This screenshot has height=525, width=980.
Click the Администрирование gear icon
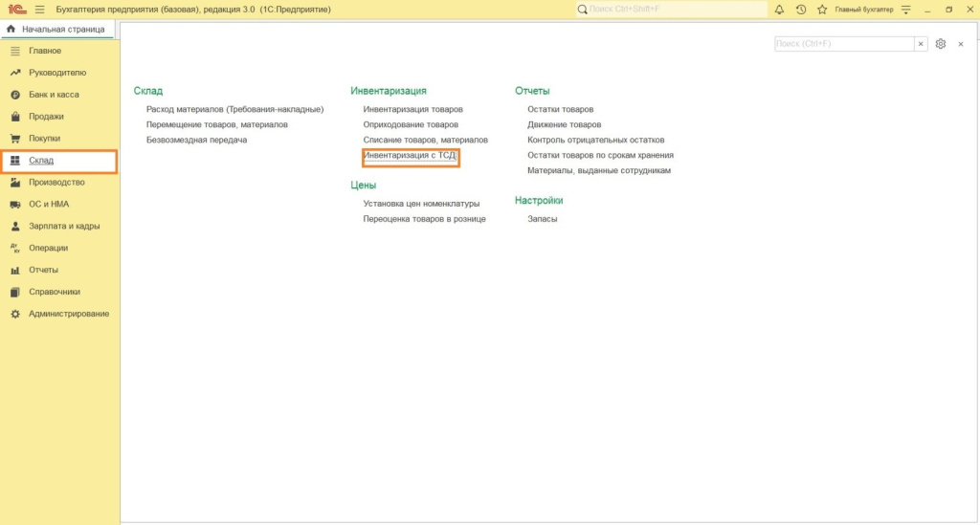[x=15, y=314]
